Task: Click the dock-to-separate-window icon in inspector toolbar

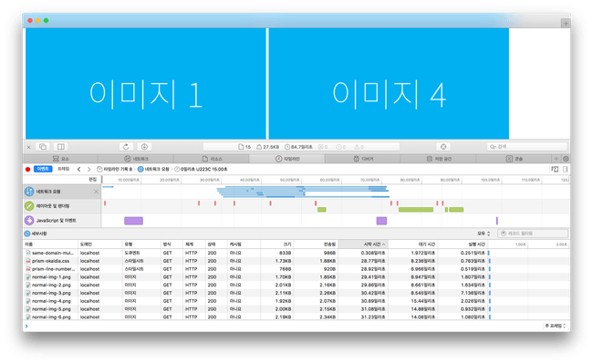Action: (43, 147)
